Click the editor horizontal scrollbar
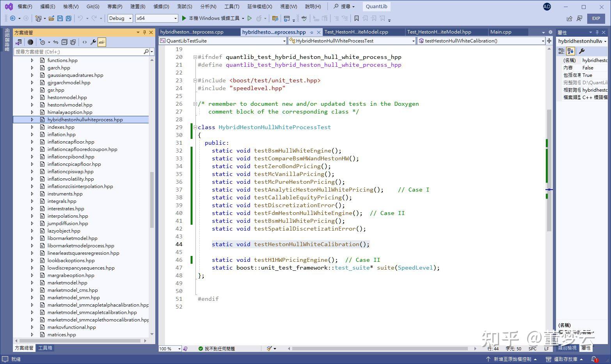Image resolution: width=611 pixels, height=364 pixels. coord(380,348)
